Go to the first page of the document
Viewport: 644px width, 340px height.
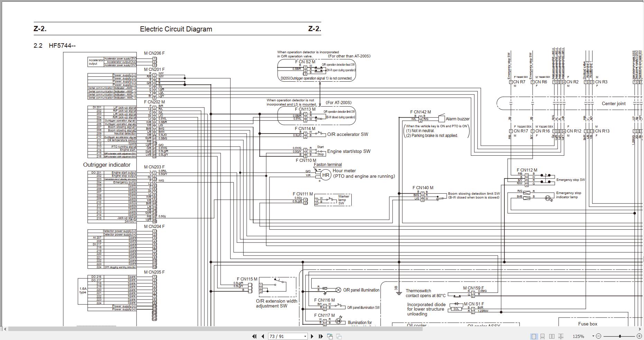254,336
